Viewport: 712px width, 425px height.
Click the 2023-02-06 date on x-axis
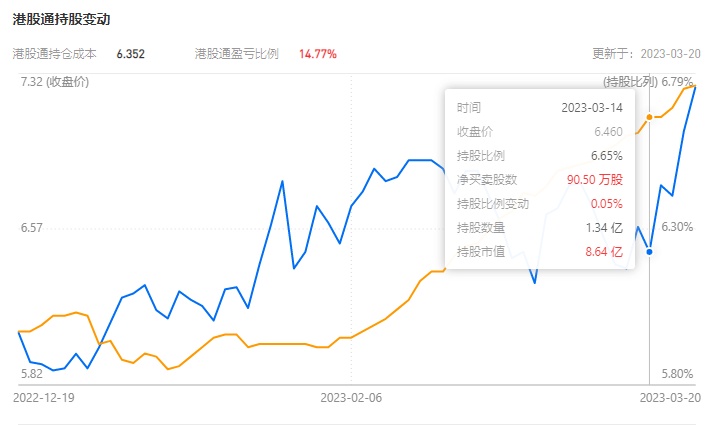(351, 396)
